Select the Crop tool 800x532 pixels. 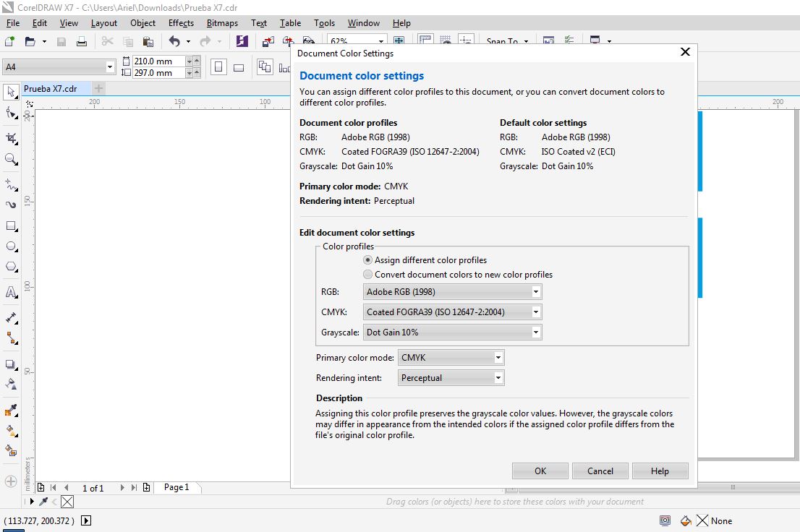click(11, 138)
